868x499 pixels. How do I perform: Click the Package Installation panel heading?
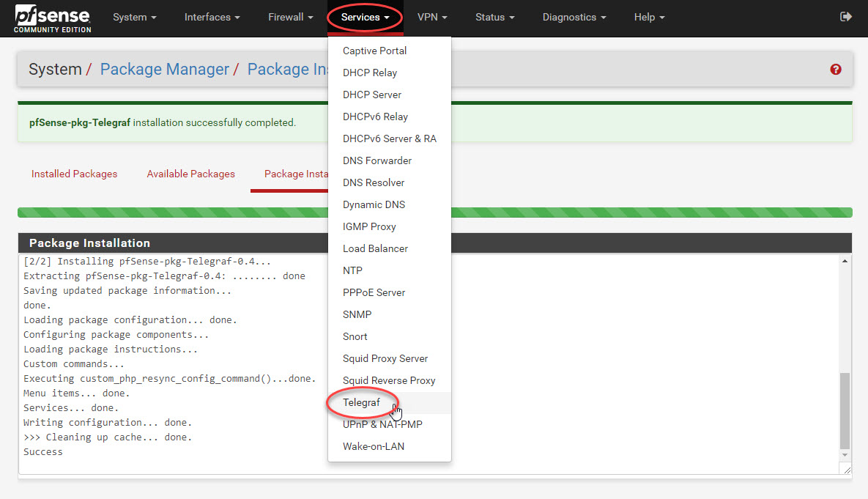pos(89,243)
